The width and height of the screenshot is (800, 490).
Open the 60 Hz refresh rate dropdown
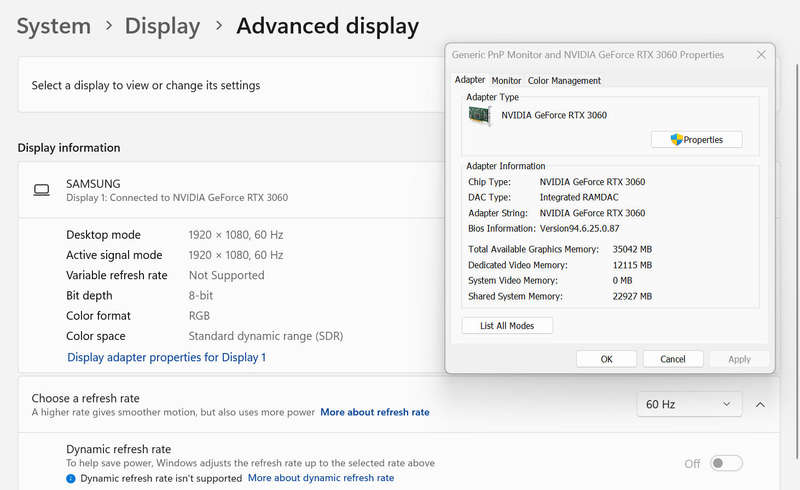coord(689,404)
